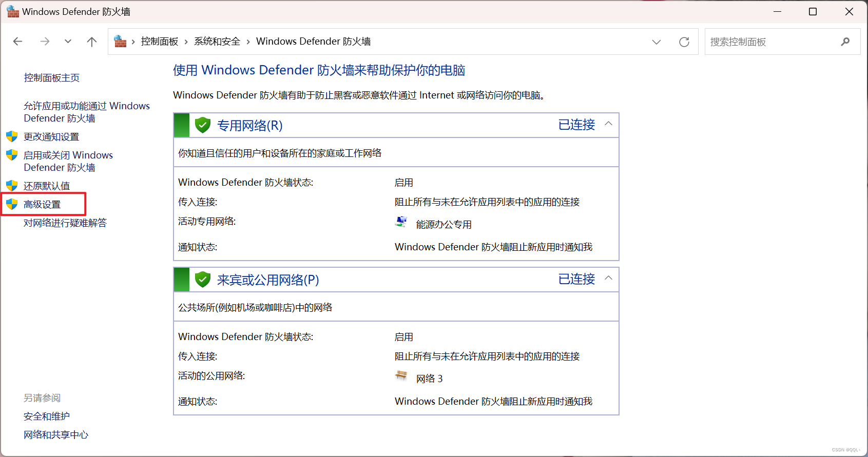The width and height of the screenshot is (868, 457).
Task: Click the page heading 使用 Windows Defender 防火墙来帮助保护你的电脑
Action: (319, 70)
